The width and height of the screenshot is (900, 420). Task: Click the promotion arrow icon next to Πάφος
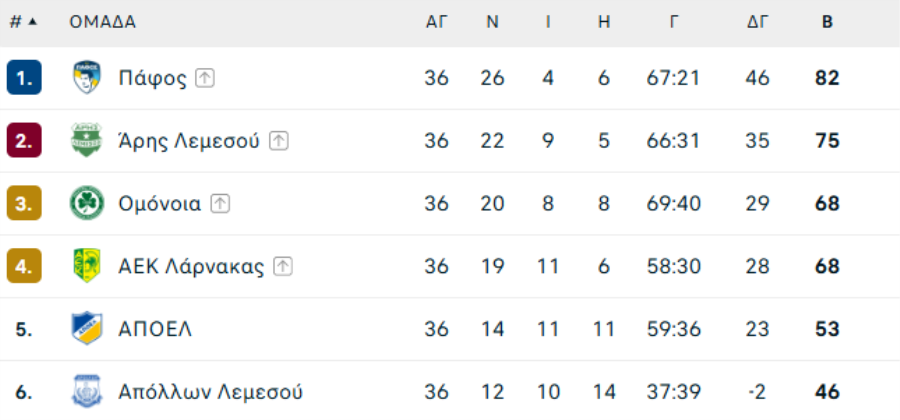click(205, 78)
